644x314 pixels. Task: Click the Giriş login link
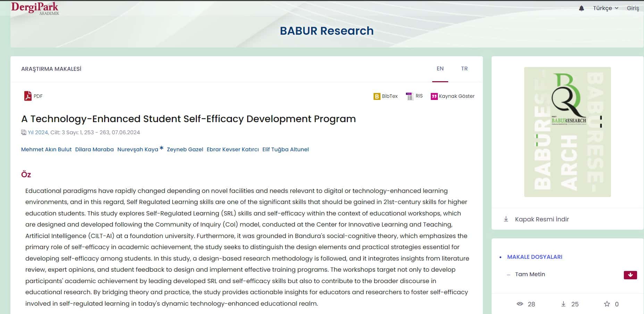click(633, 8)
